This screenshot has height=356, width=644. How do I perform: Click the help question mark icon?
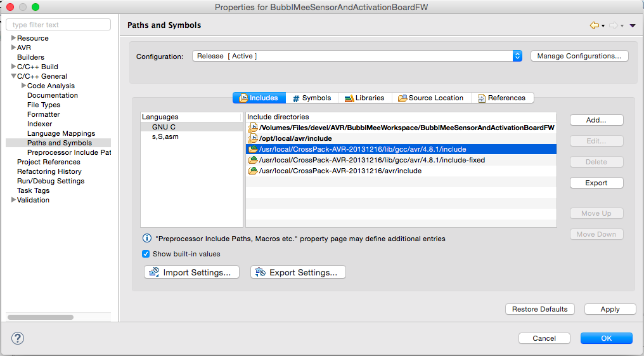click(x=18, y=338)
